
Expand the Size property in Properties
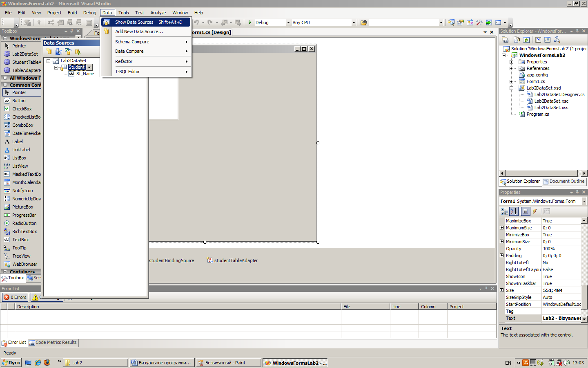(502, 290)
